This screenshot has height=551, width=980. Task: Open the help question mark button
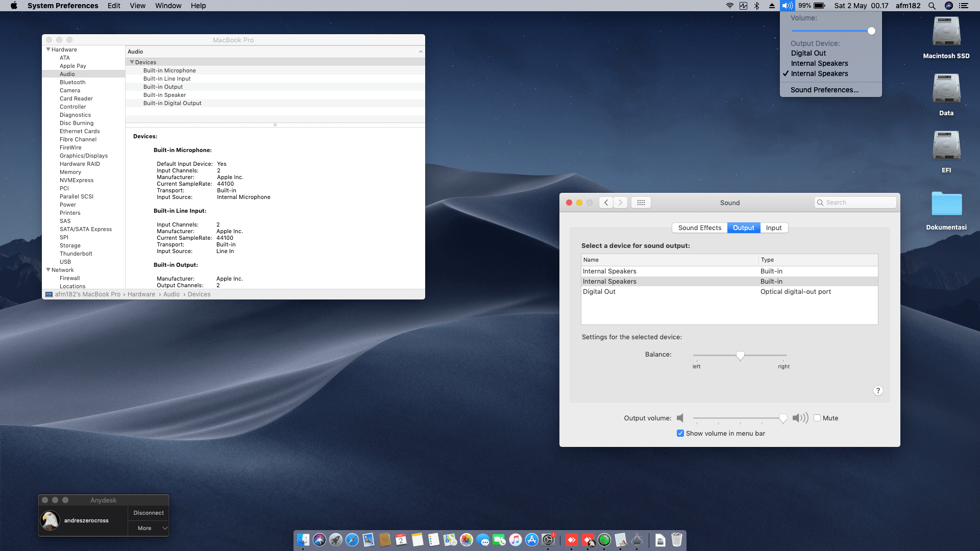(x=878, y=390)
